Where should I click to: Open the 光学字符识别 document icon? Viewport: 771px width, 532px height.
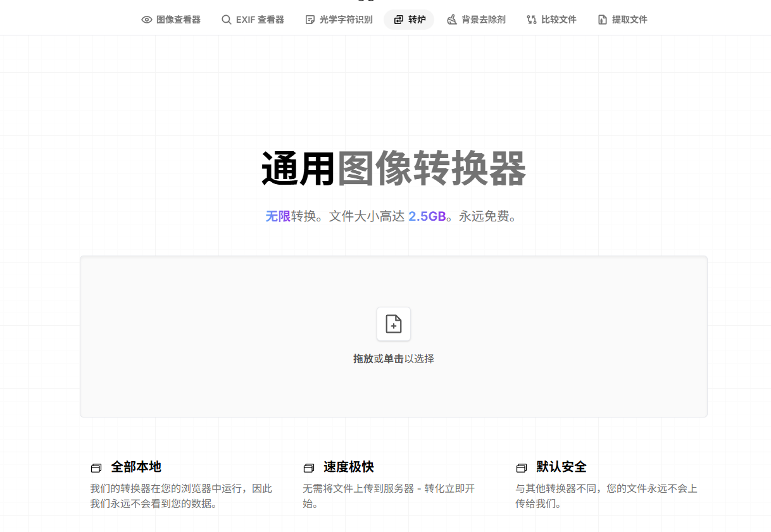[x=308, y=20]
